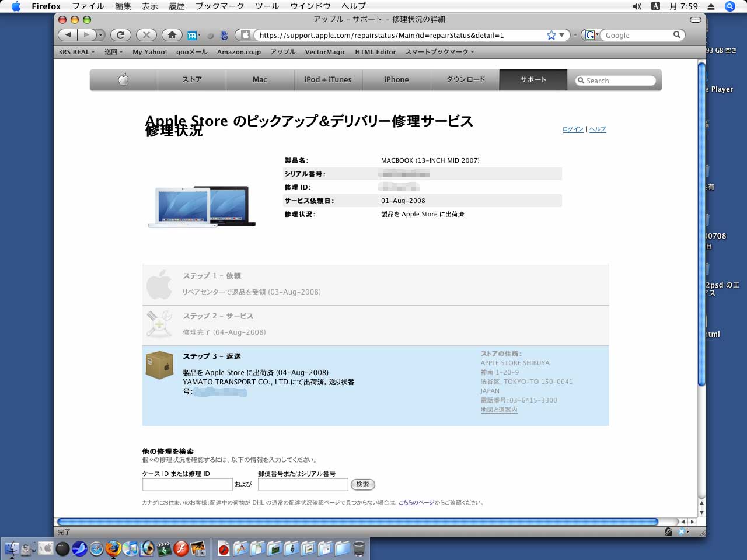
Task: Switch to the ストア tab
Action: point(192,80)
